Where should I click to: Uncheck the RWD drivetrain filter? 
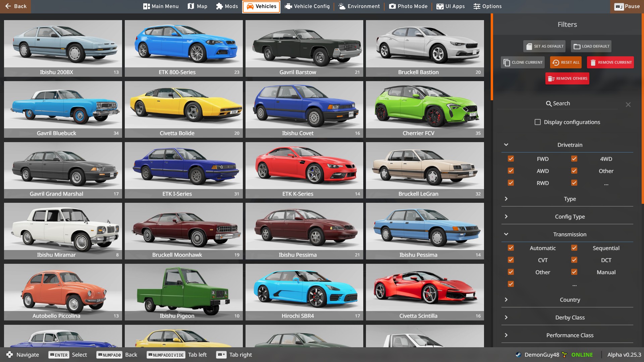[x=511, y=183]
